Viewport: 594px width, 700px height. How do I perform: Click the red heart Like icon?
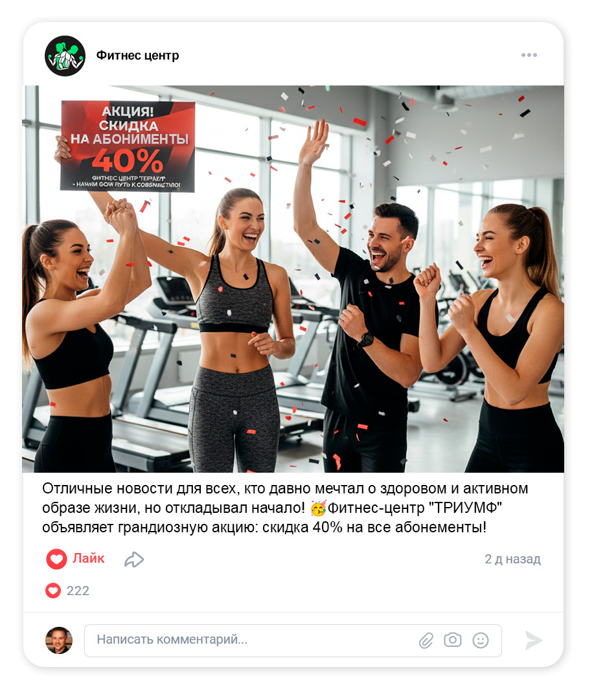click(56, 559)
